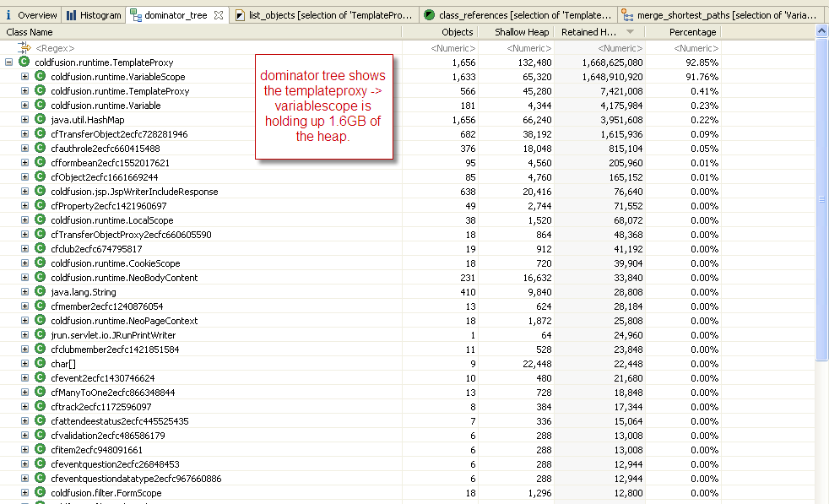Click class icon of coldfusion.runtime.Variable
Image resolution: width=829 pixels, height=504 pixels.
click(40, 105)
